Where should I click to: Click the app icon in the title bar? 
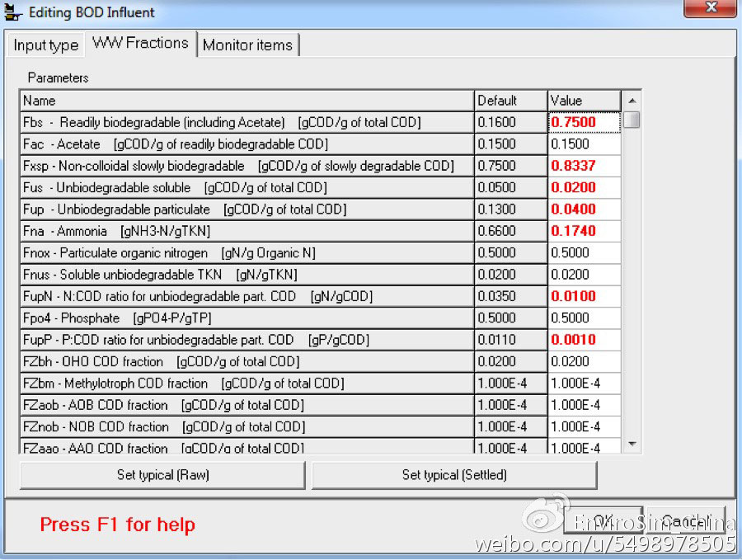12,12
